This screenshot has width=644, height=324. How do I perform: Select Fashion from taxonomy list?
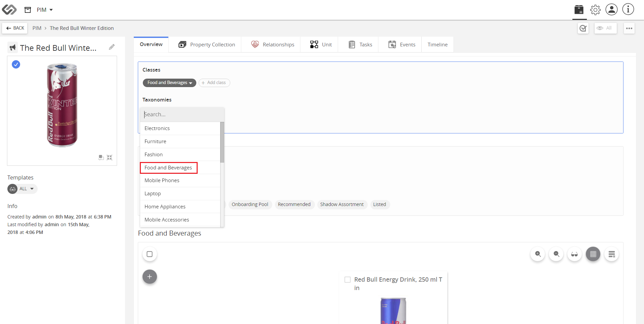click(180, 155)
